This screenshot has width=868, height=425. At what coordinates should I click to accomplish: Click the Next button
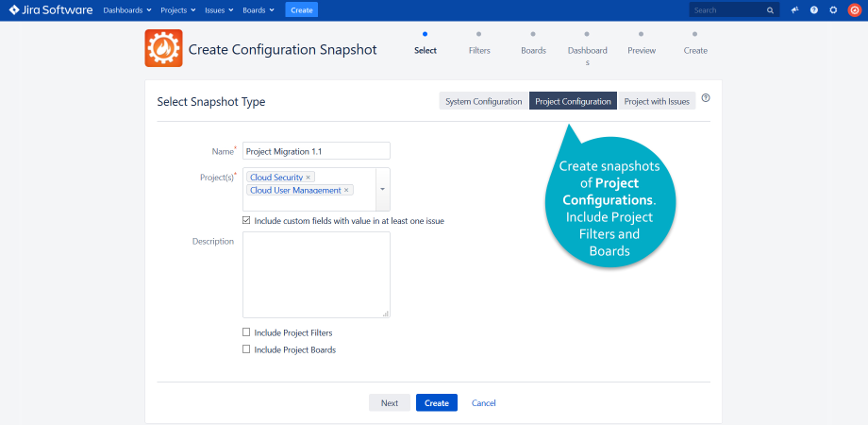point(390,403)
